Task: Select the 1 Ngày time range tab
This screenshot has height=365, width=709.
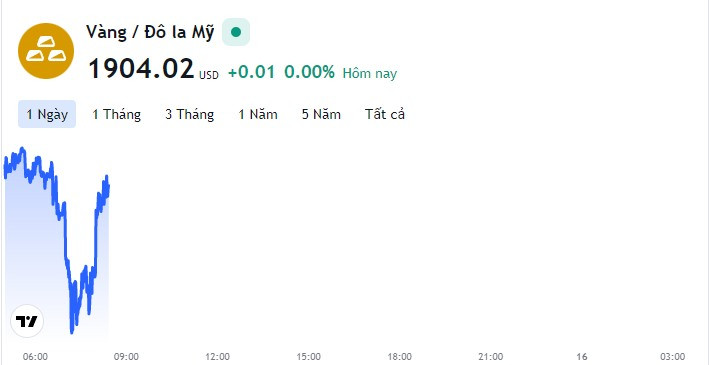Action: [47, 114]
